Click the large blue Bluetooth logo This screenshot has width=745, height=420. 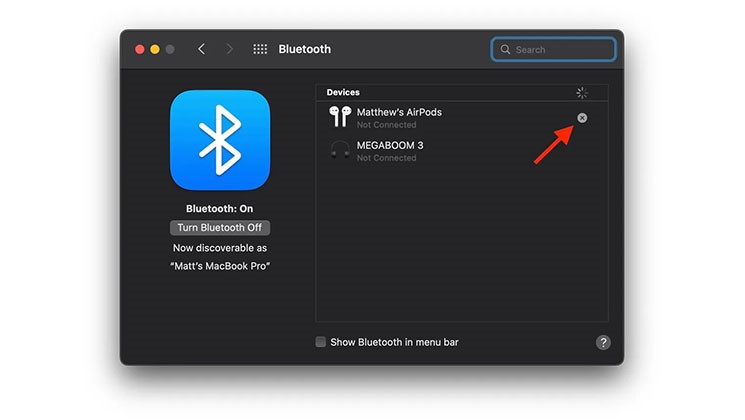tap(220, 140)
